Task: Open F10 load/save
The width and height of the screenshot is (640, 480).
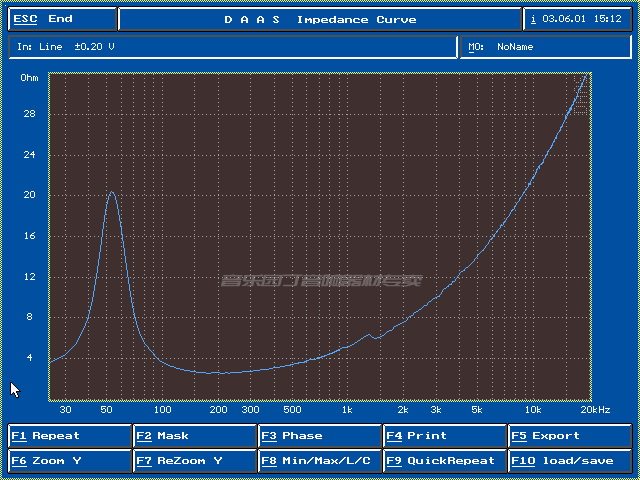Action: [x=570, y=461]
